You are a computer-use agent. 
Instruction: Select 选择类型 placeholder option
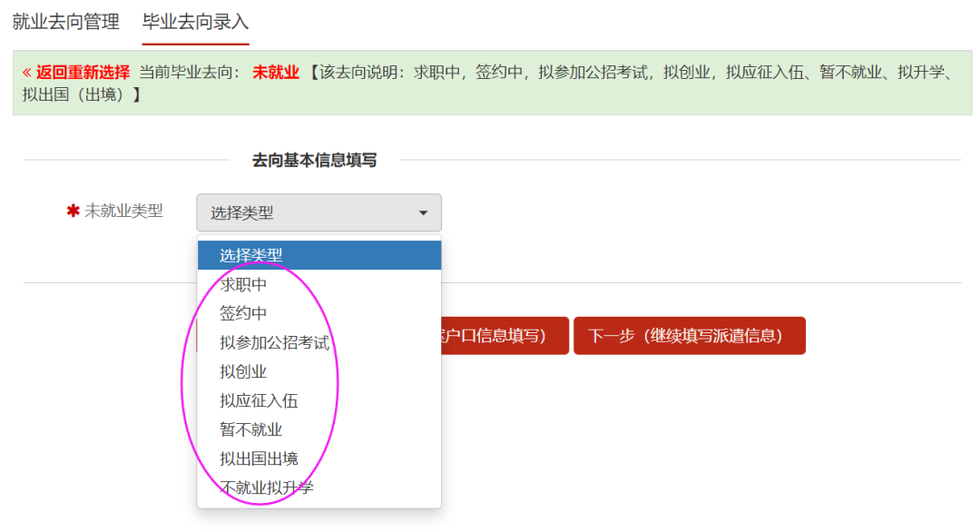tap(319, 255)
